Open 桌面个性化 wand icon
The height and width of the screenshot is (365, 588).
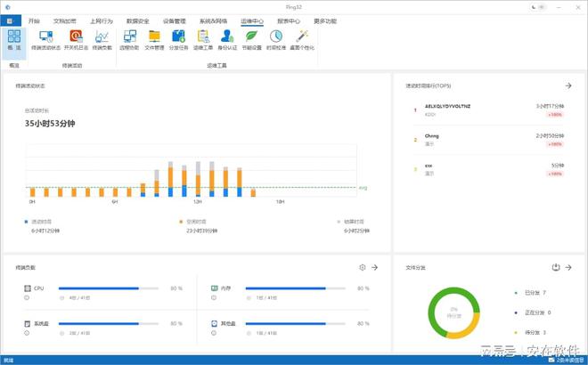pos(302,39)
